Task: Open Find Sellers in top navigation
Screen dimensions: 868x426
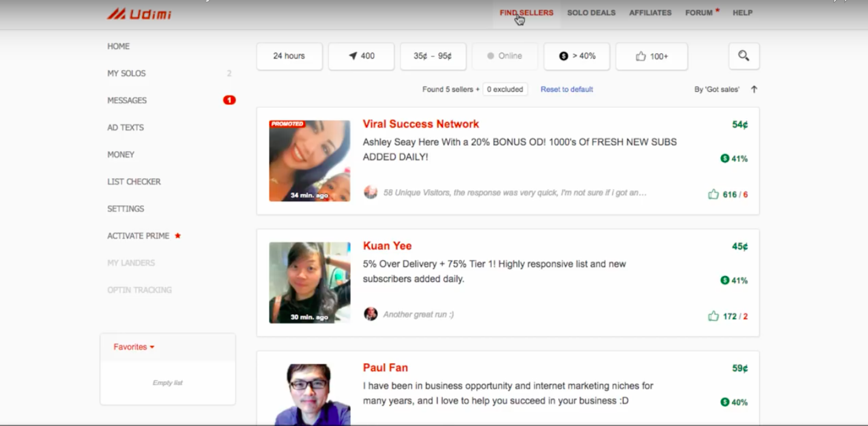Action: [x=526, y=13]
